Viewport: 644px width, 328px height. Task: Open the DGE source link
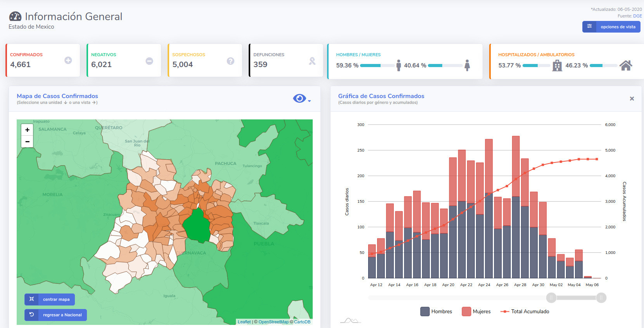(637, 16)
